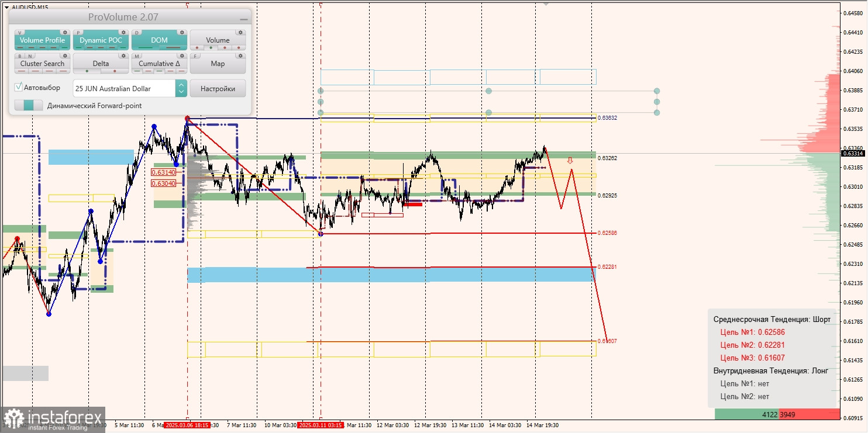Uncheck the Автовыбор checkbox
The image size is (868, 433).
coord(19,87)
